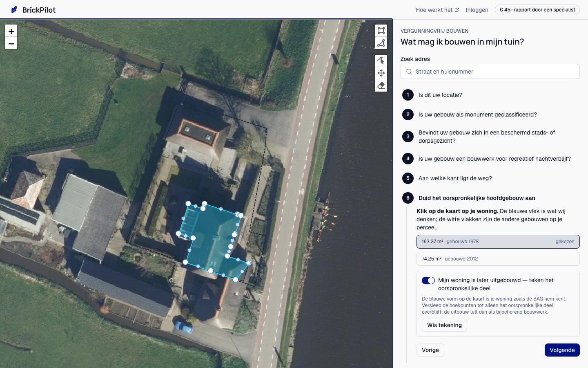Order €45 specialist report
Image resolution: width=588 pixels, height=368 pixels.
(537, 10)
